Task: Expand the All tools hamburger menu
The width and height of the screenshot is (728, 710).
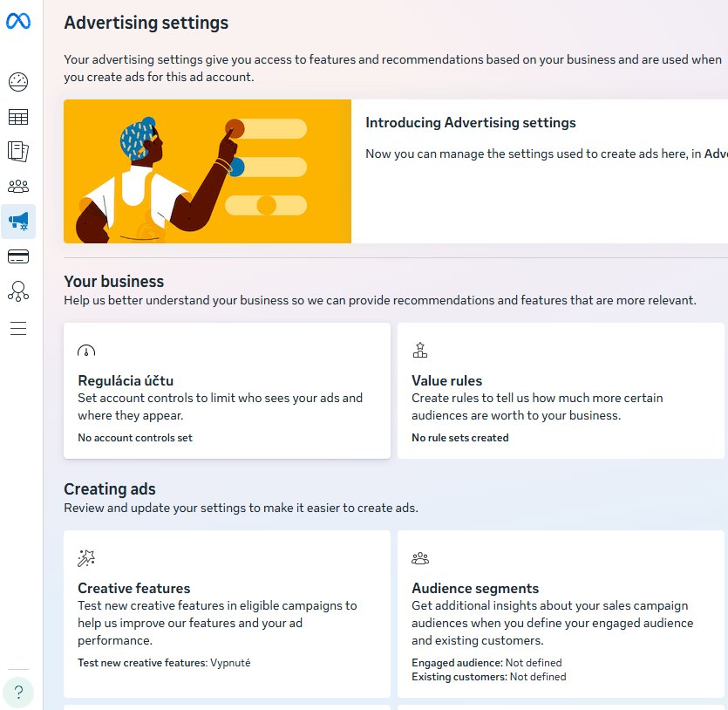Action: coord(18,328)
